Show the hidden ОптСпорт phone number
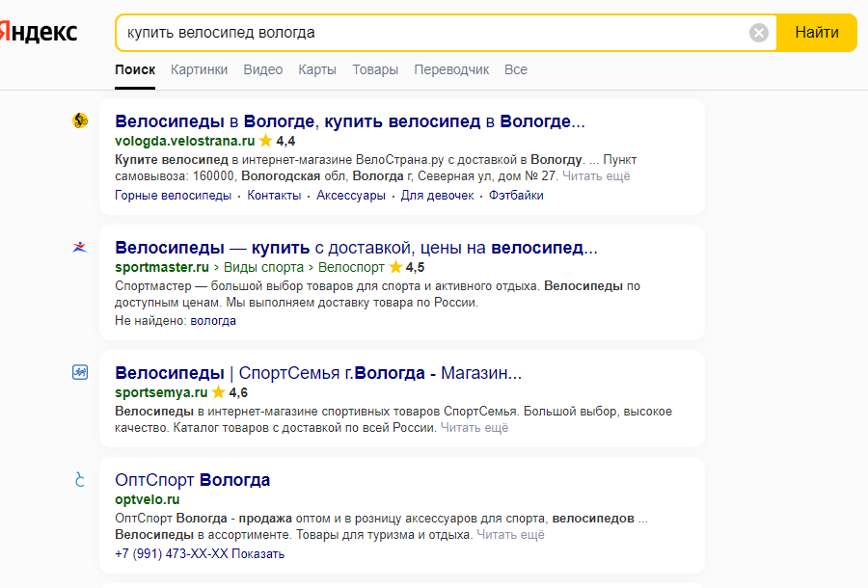The width and height of the screenshot is (868, 588). [x=258, y=553]
